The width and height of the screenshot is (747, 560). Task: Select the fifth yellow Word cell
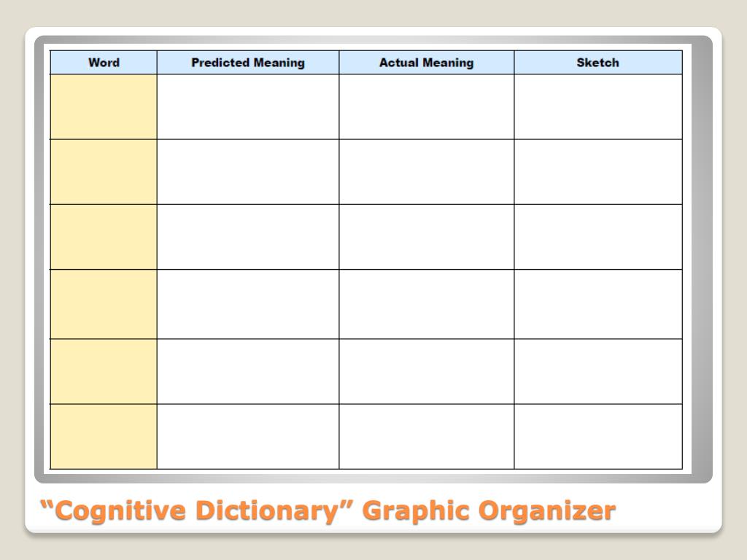click(104, 371)
